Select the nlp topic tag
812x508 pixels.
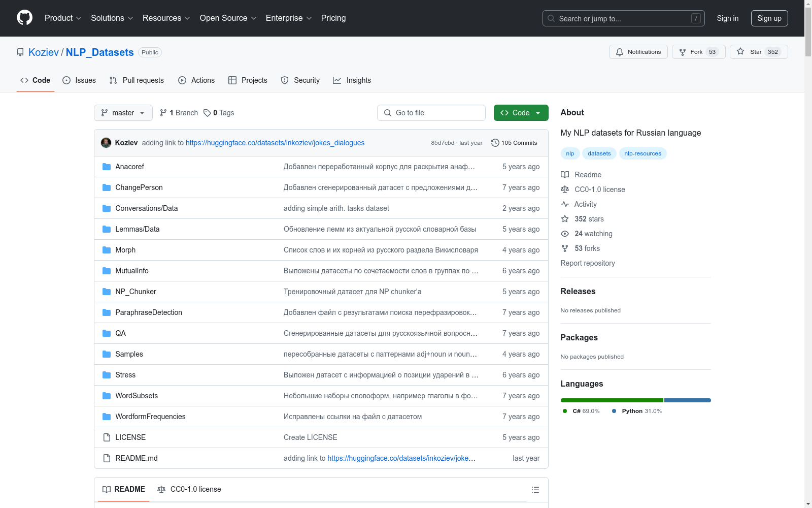(570, 153)
